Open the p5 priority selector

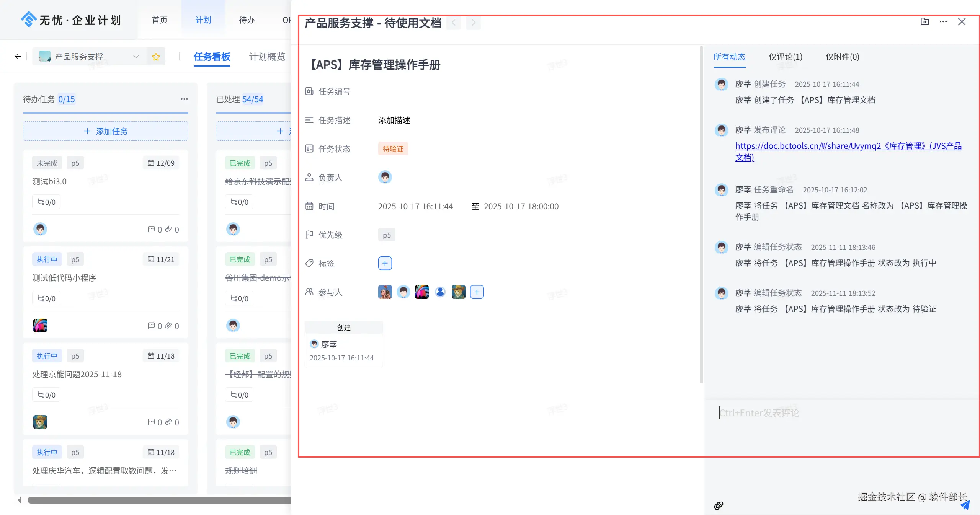[387, 235]
